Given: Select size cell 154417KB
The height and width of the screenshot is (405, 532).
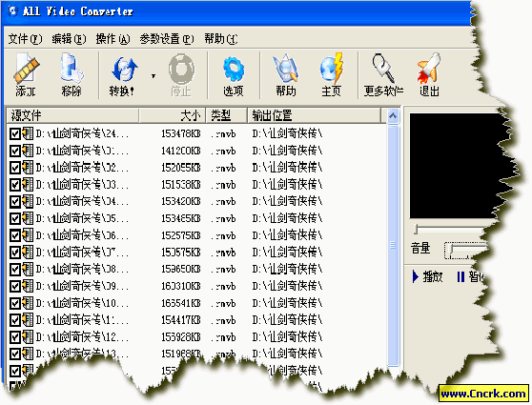Looking at the screenshot, I should [x=181, y=320].
